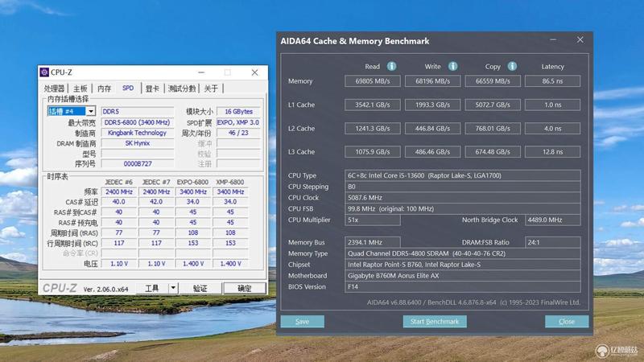This screenshot has height=362, width=644.
Task: Click the Memory Type DDR5-4800 SDRAM field
Action: (462, 253)
